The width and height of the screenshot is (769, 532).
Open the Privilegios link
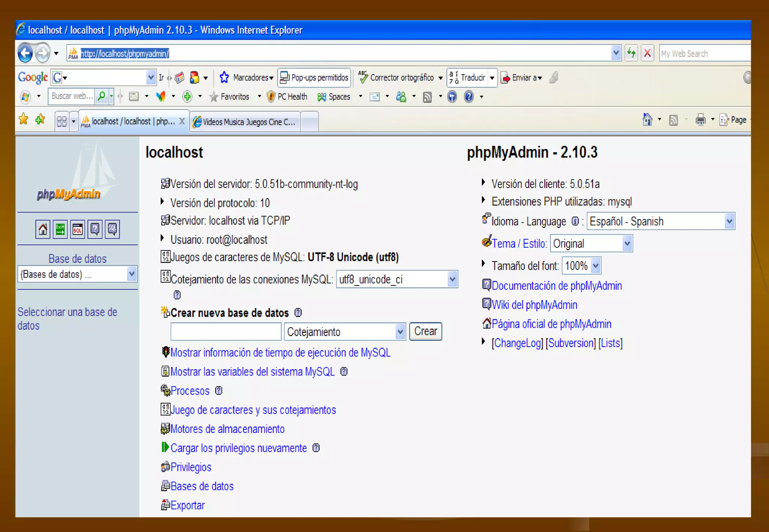coord(191,467)
